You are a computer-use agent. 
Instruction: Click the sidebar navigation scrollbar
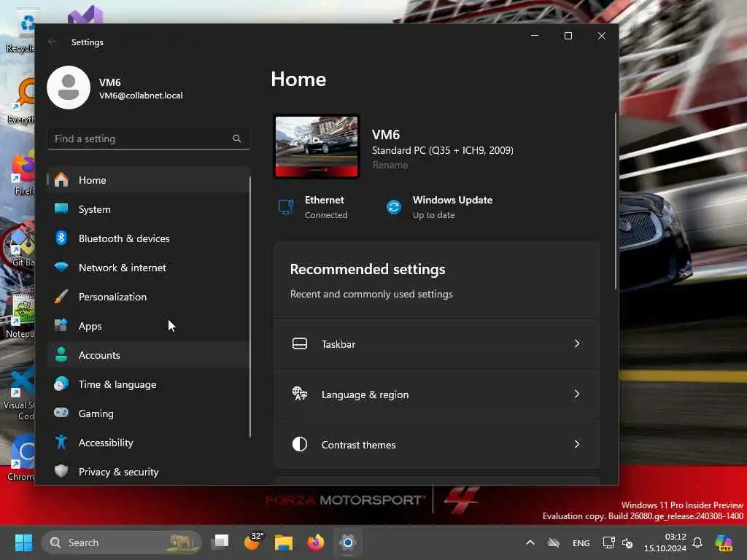(x=249, y=307)
